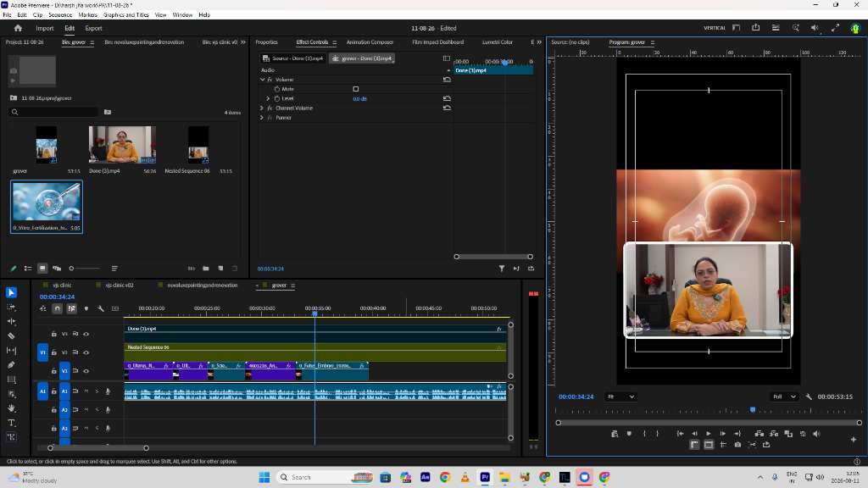The height and width of the screenshot is (488, 868).
Task: Select the Pen tool
Action: (11, 365)
